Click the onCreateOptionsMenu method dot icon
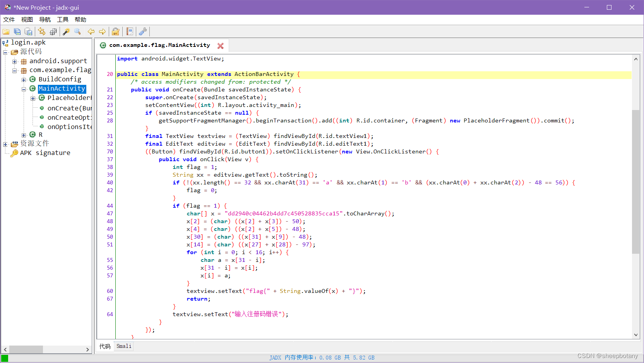The height and width of the screenshot is (363, 644). tap(42, 117)
